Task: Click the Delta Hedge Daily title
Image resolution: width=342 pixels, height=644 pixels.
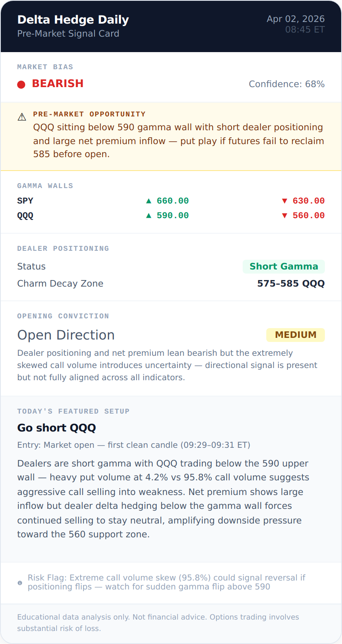Action: click(x=73, y=20)
